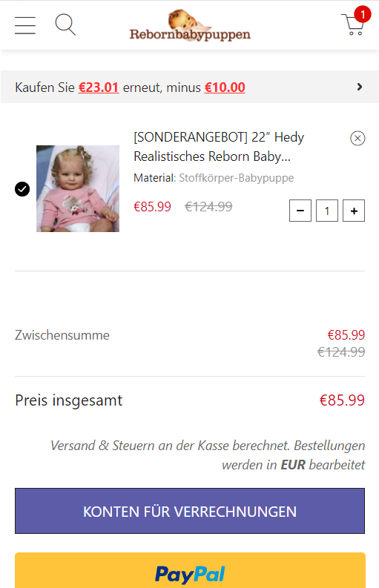
Task: Pay with the PayPal button
Action: (x=190, y=570)
